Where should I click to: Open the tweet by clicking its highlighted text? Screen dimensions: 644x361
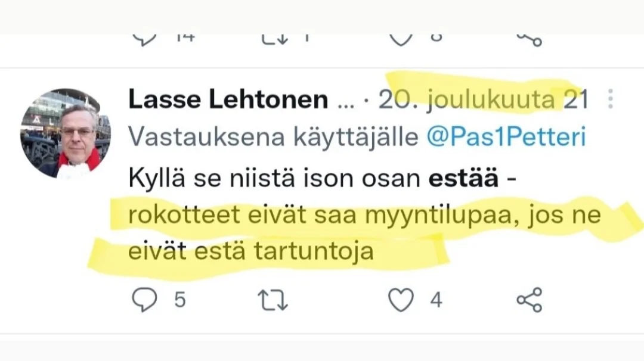click(x=364, y=215)
